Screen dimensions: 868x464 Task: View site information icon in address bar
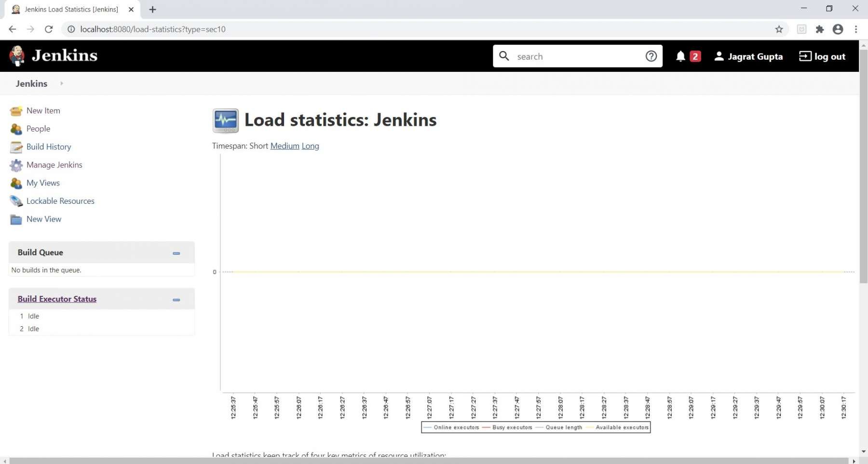[x=71, y=29]
